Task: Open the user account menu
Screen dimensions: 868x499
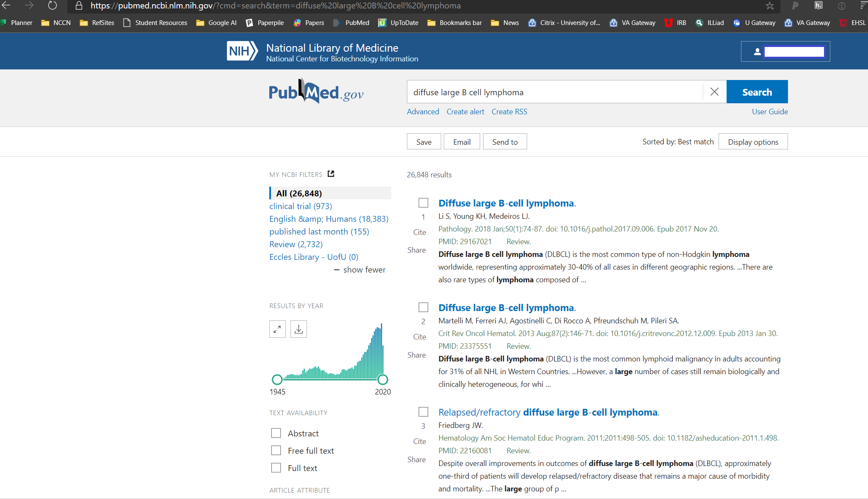Action: [785, 52]
